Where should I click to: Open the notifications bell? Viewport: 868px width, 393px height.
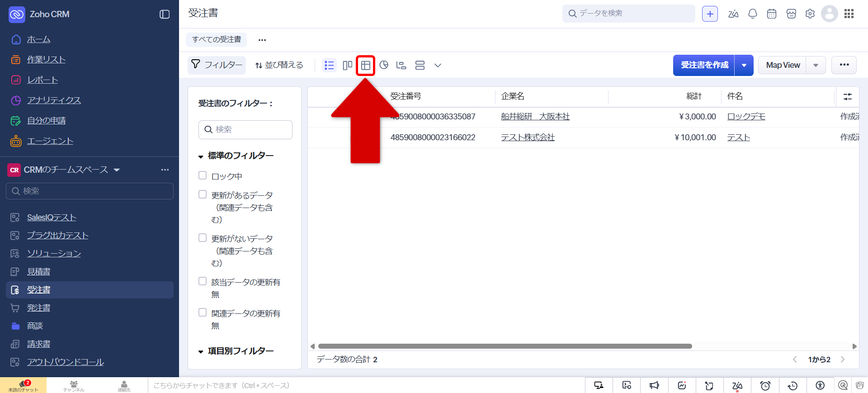coord(753,14)
